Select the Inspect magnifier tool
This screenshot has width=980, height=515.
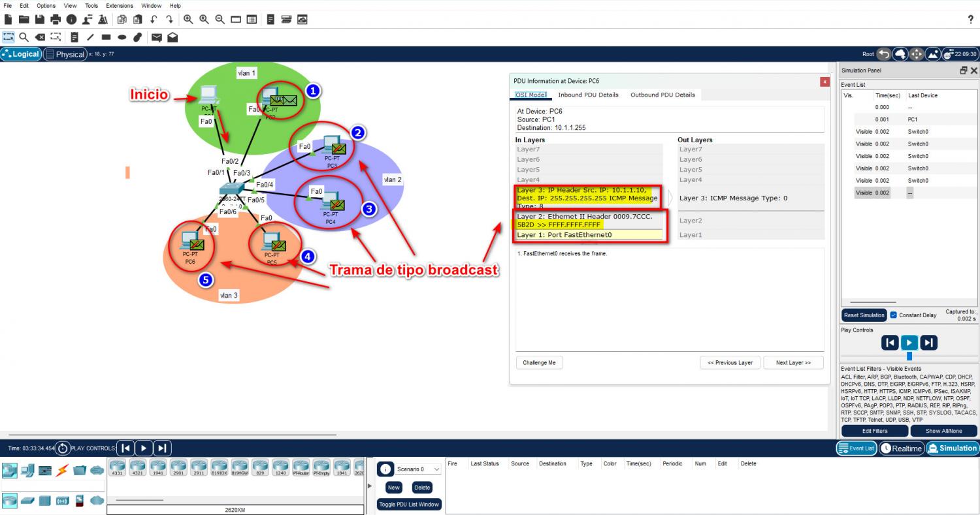[x=24, y=37]
